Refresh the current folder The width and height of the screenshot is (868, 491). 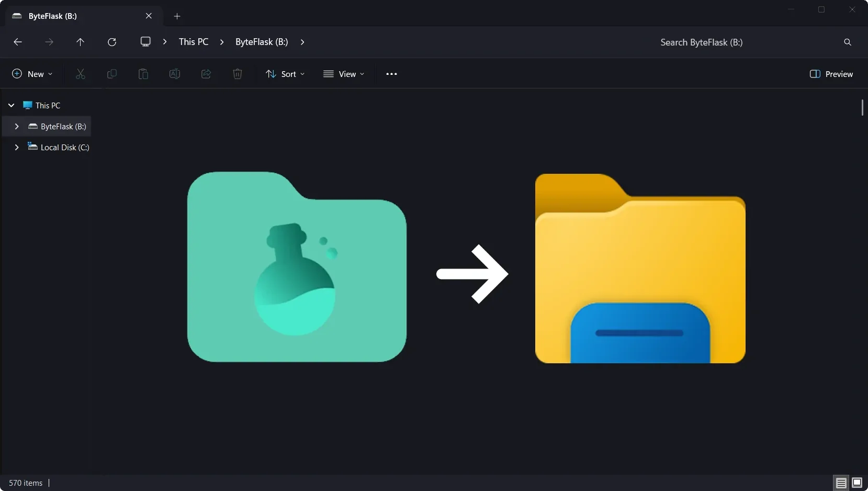[112, 42]
